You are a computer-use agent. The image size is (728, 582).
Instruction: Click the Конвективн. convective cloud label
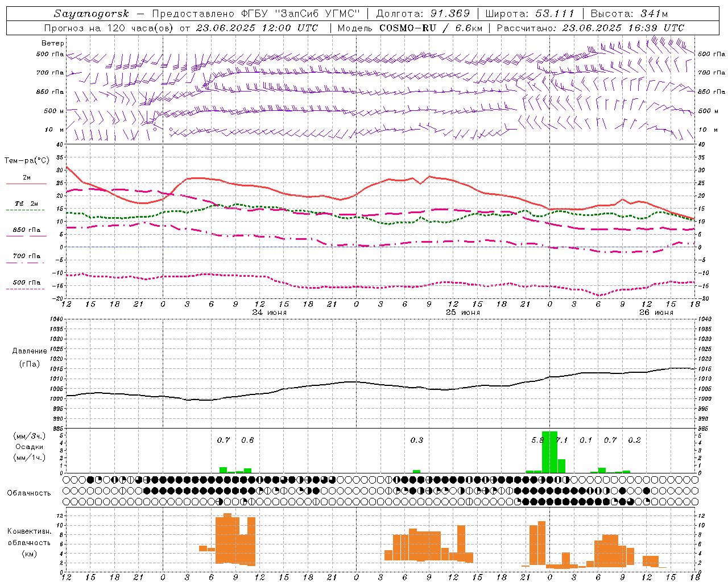[30, 531]
